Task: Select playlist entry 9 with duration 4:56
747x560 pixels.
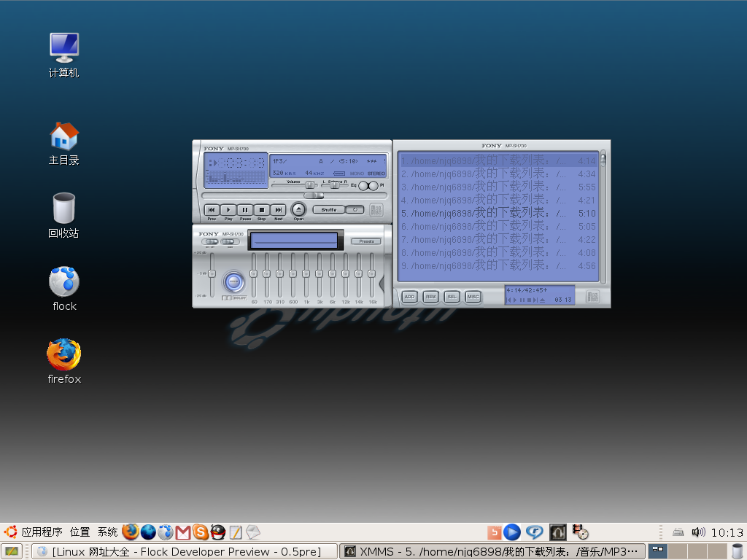Action: point(498,265)
